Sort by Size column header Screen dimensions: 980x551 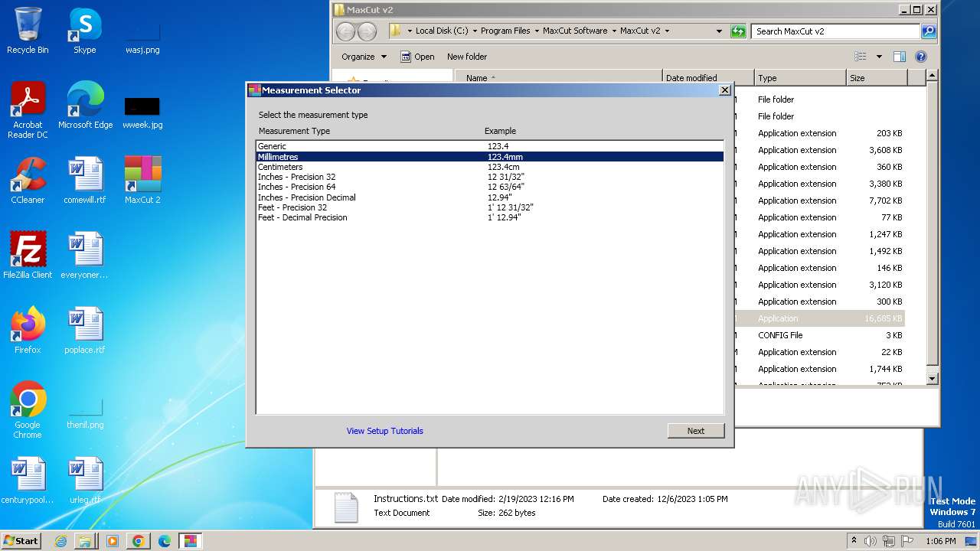(x=877, y=78)
